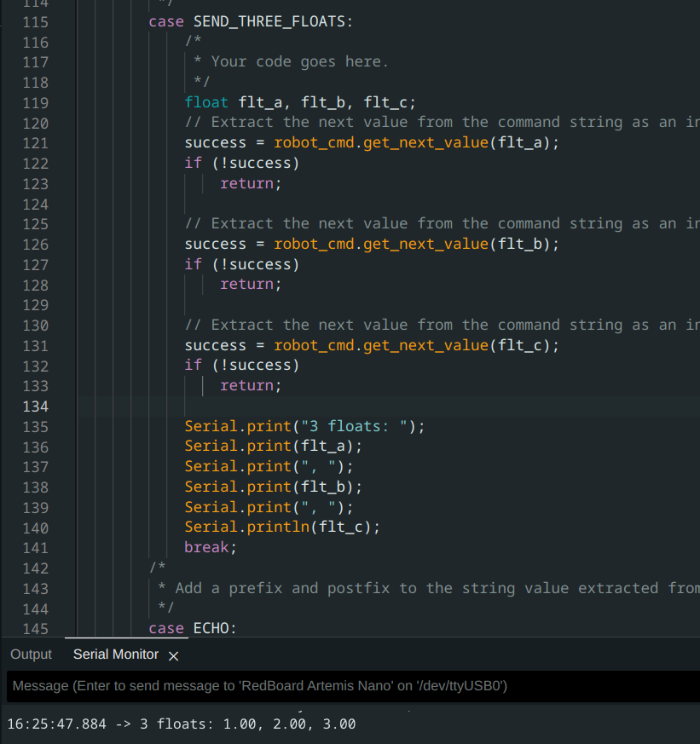Viewport: 700px width, 744px height.
Task: Click 'Add a prefix and postfix' comment
Action: (x=282, y=588)
